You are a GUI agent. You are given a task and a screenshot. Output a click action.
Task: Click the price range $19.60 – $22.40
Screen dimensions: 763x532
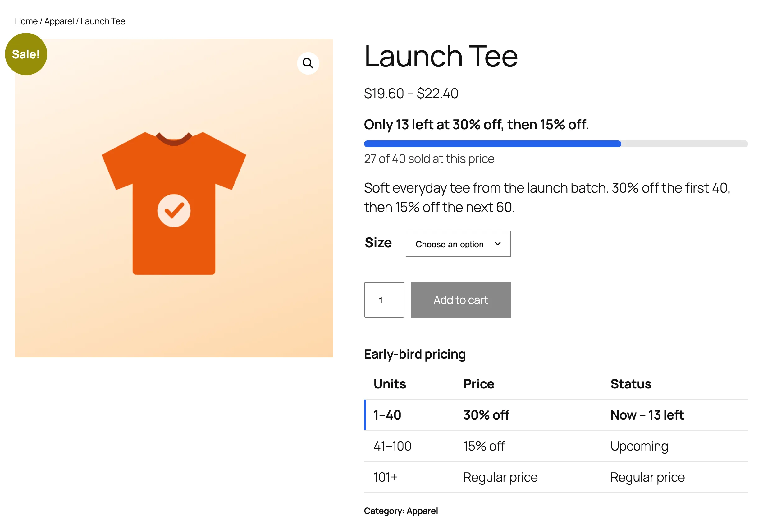(411, 93)
